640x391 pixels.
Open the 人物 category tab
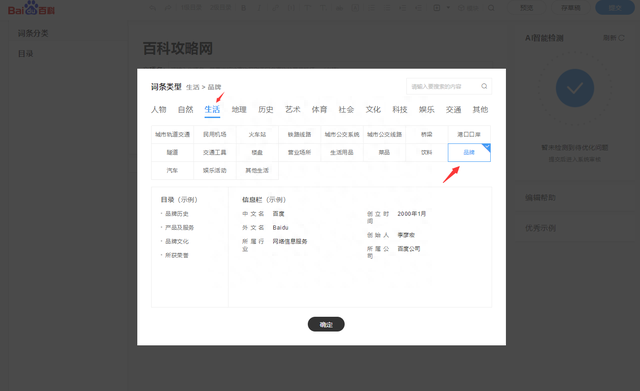pos(158,109)
